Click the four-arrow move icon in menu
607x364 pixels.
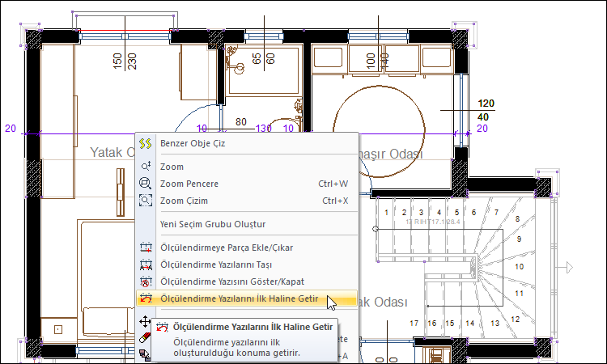(x=146, y=321)
